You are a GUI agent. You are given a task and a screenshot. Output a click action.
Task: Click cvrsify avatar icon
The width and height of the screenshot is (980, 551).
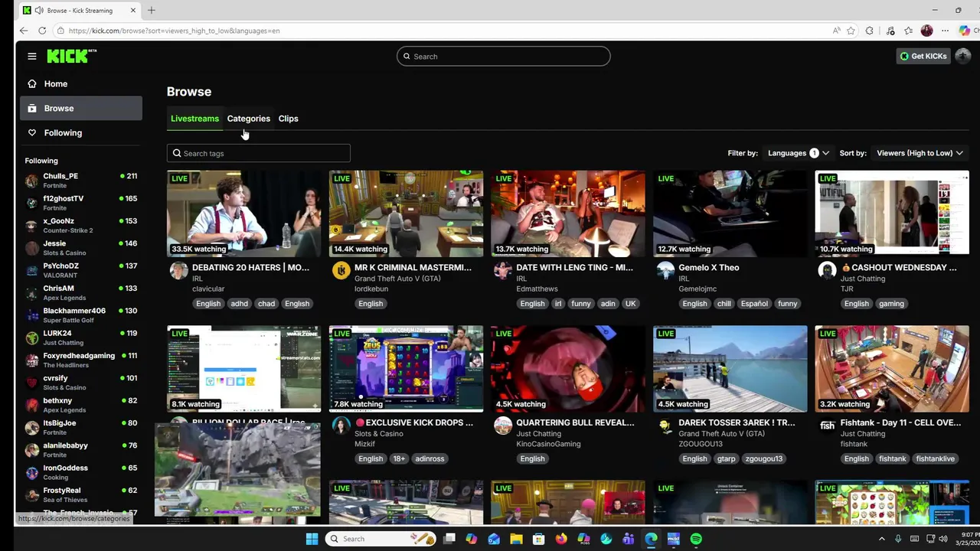31,383
